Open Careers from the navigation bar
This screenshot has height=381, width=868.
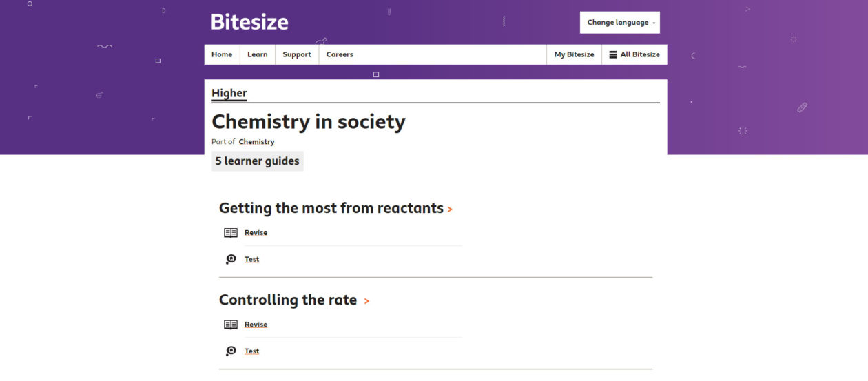(340, 55)
